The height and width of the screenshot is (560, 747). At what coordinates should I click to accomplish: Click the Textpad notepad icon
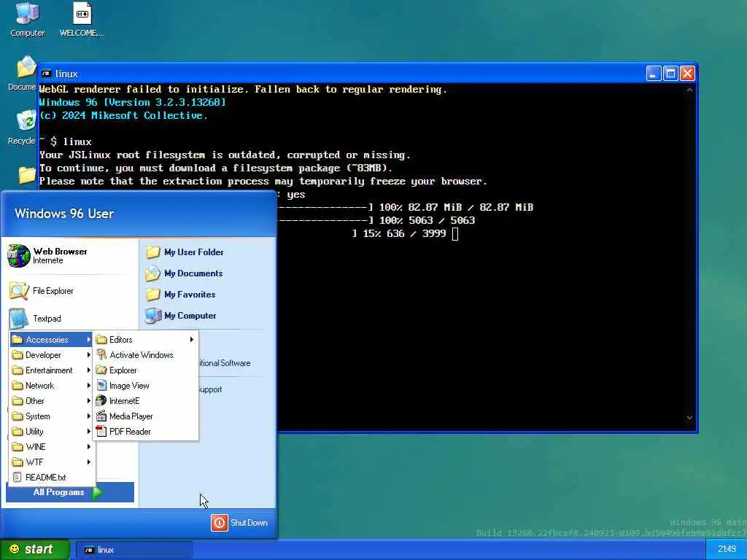pyautogui.click(x=19, y=318)
